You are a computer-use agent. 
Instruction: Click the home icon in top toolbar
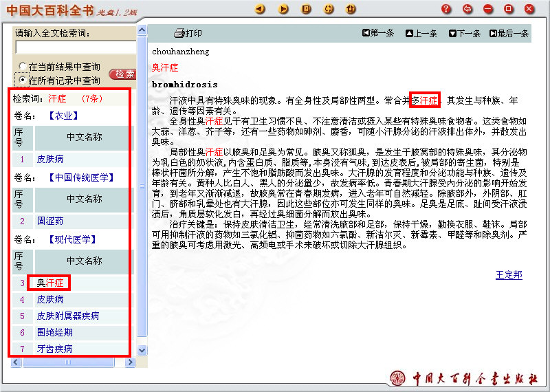click(x=351, y=9)
